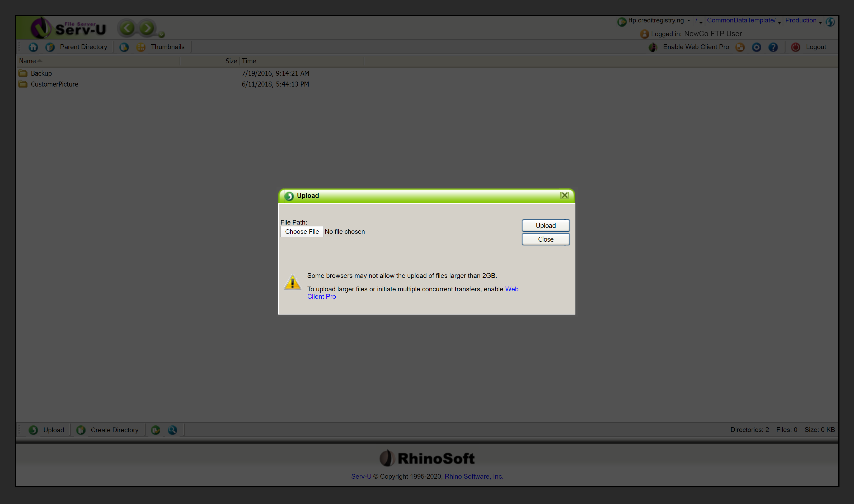Click the refresh listing icon top right
This screenshot has width=854, height=504.
[830, 22]
